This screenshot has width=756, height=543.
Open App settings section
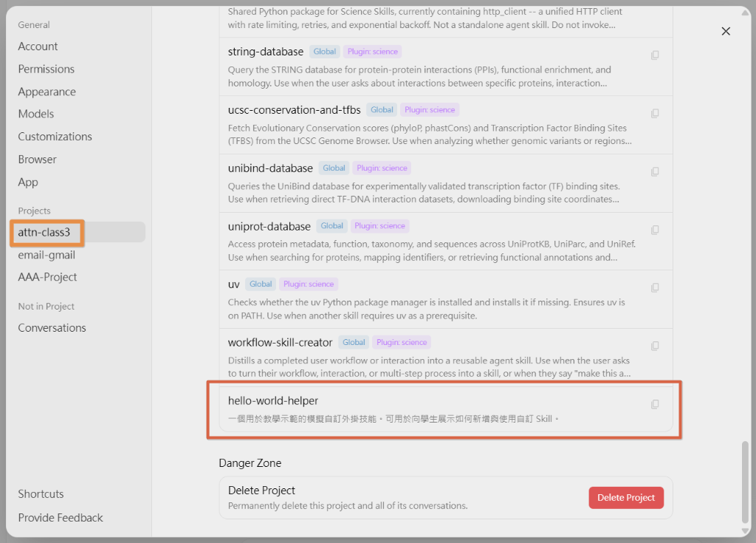pos(28,182)
